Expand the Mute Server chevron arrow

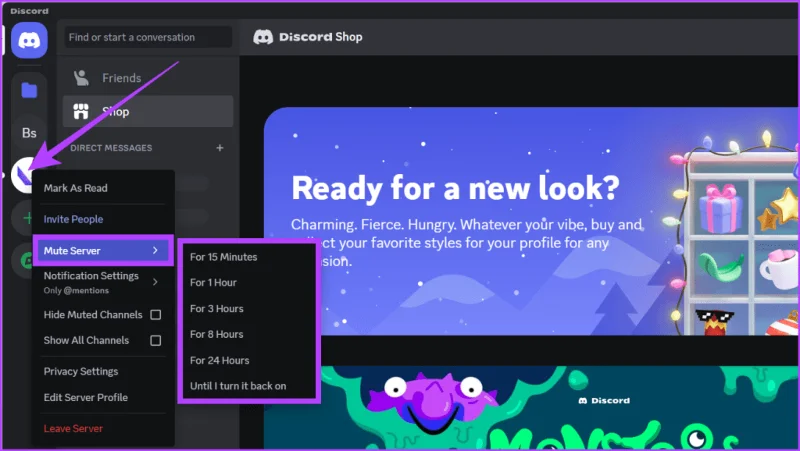(155, 250)
